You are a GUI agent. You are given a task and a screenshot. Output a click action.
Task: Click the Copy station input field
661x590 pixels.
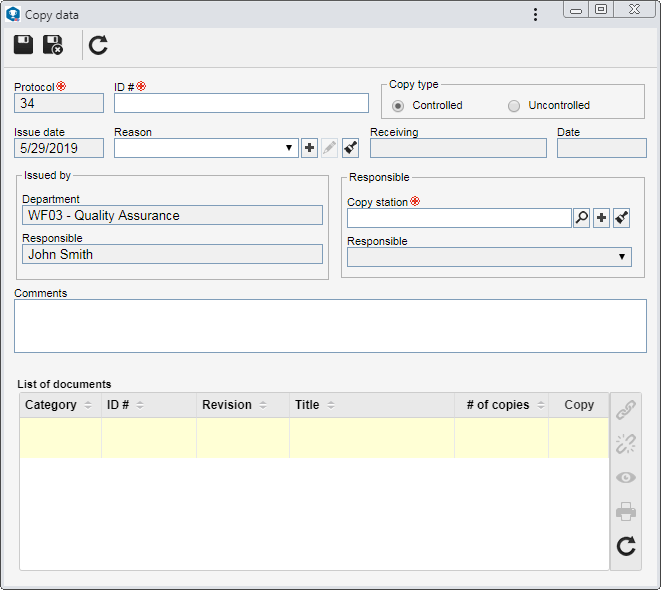pyautogui.click(x=459, y=218)
